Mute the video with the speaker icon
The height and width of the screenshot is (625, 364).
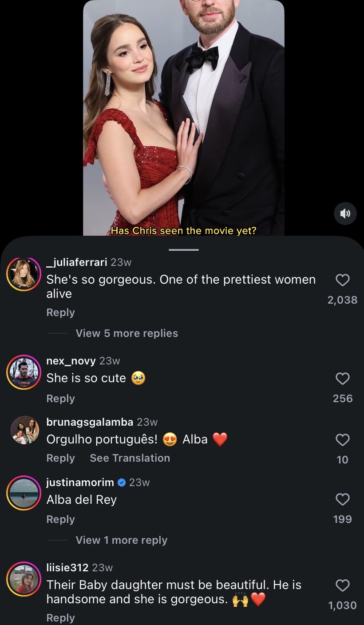(345, 214)
